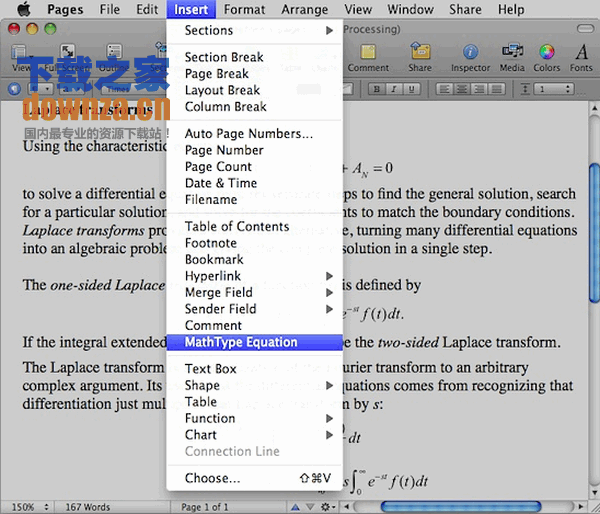Toggle bold formatting button

(x=377, y=89)
